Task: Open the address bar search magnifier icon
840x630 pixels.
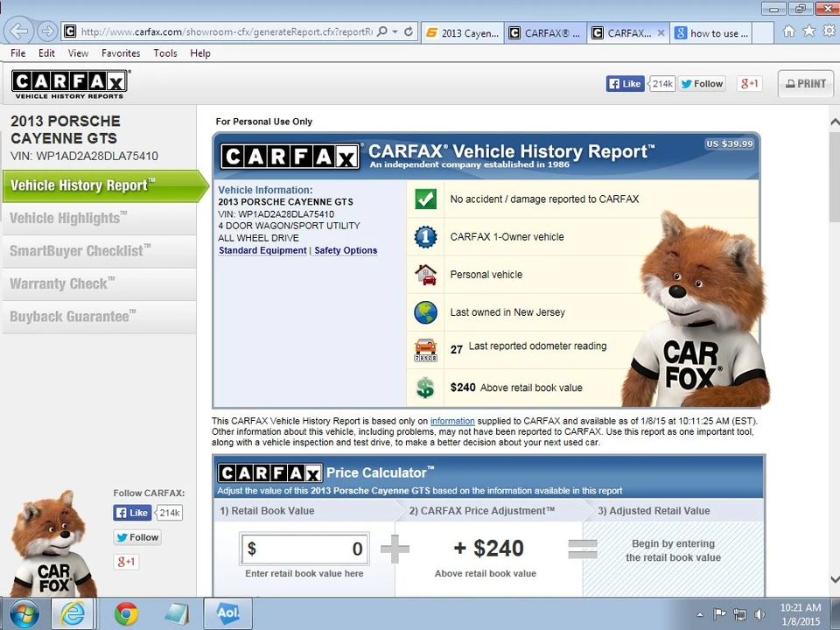Action: [382, 31]
